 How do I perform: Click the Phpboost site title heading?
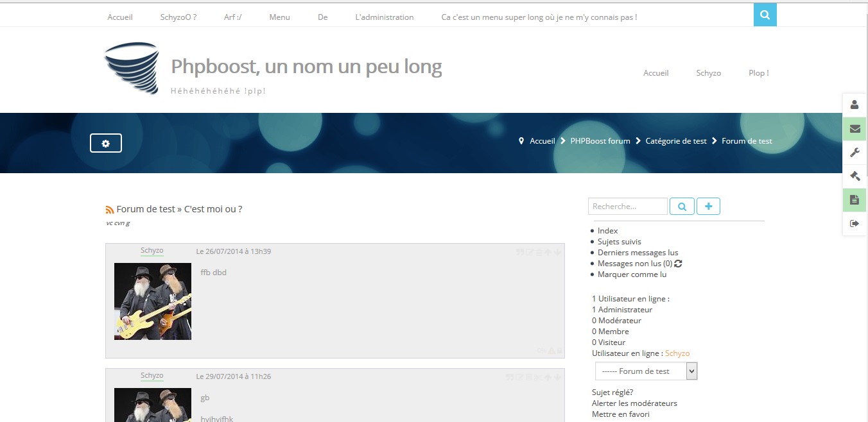(306, 66)
